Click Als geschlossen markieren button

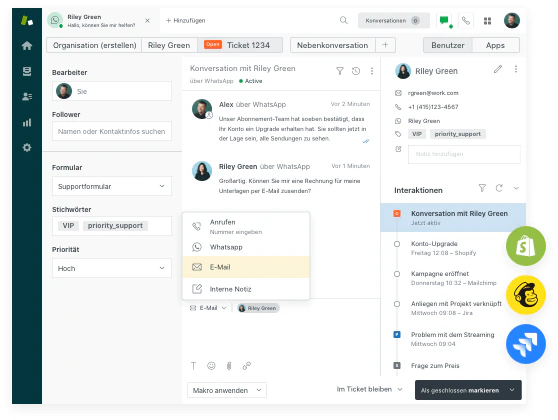pos(459,390)
